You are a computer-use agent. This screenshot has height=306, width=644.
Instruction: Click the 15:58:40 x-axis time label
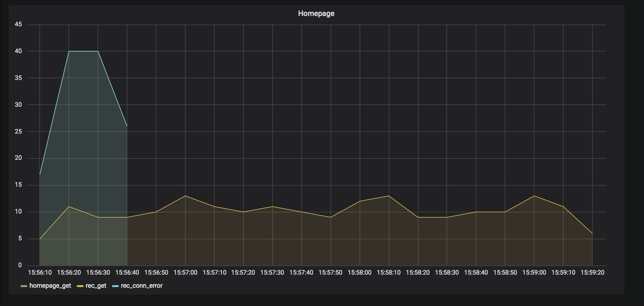tap(476, 273)
